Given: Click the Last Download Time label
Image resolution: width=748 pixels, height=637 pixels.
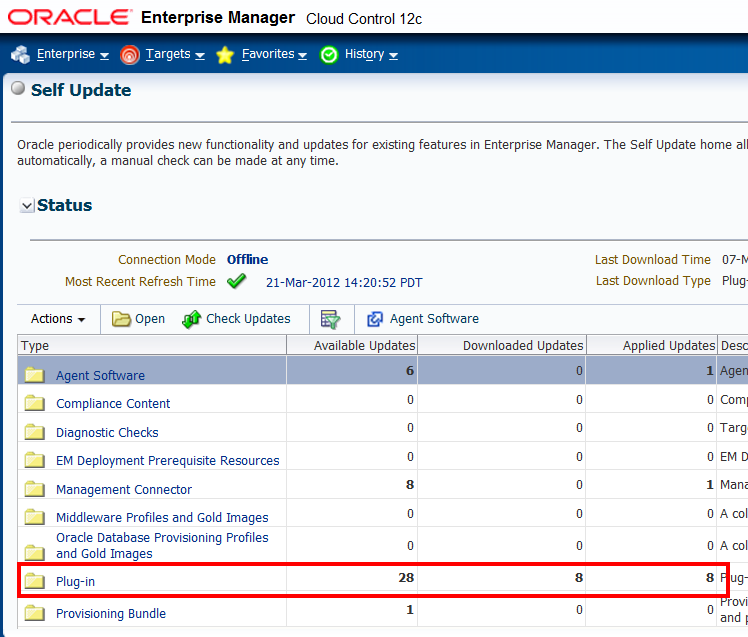Looking at the screenshot, I should point(653,260).
